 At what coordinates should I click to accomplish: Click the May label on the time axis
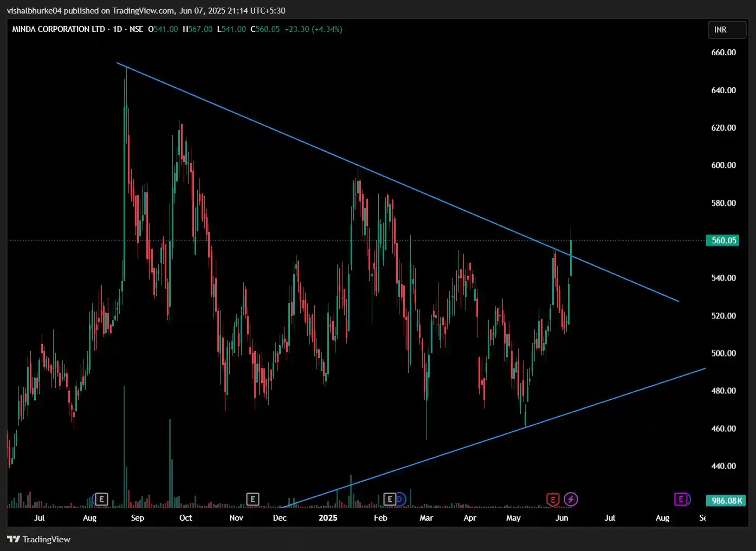[x=513, y=518]
